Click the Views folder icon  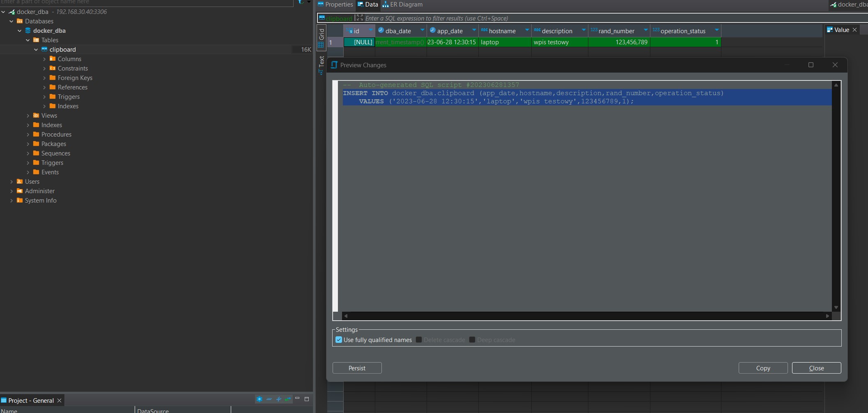point(36,116)
